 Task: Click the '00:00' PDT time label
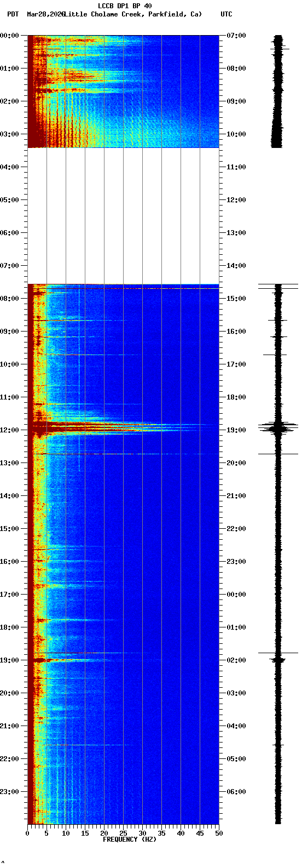pyautogui.click(x=9, y=35)
